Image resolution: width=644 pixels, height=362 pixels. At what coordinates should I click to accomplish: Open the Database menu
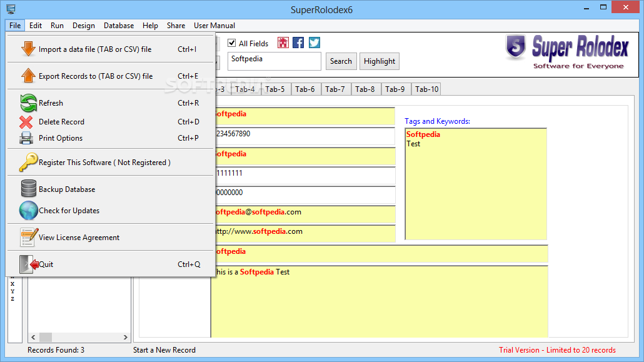tap(119, 26)
